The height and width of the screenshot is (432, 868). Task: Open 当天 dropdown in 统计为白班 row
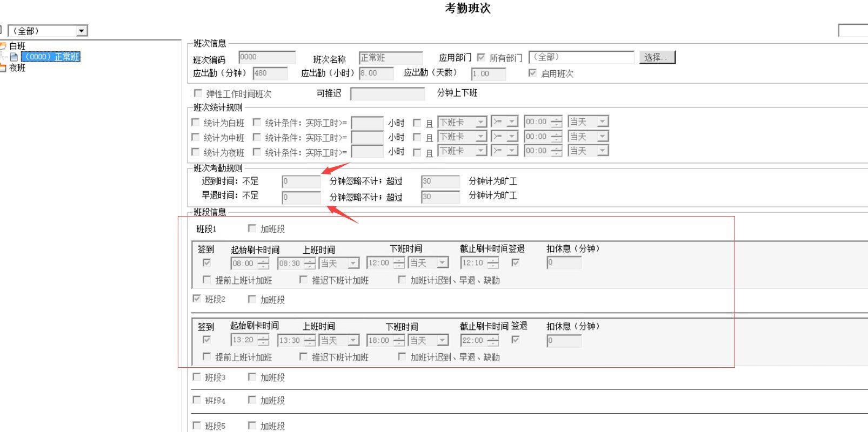588,122
